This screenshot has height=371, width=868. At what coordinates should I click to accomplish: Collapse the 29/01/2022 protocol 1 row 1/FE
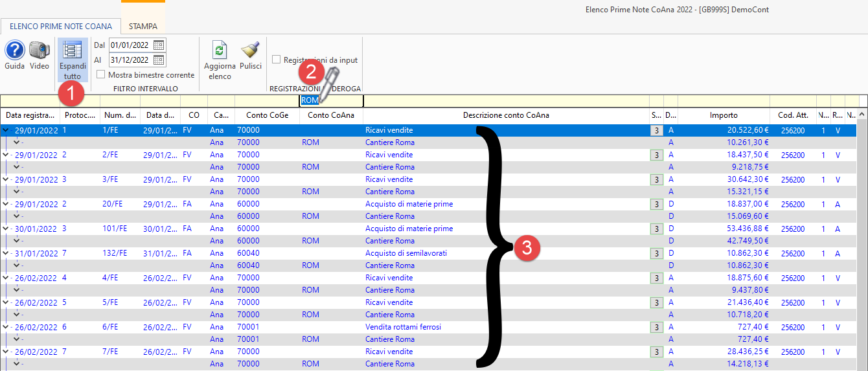click(x=6, y=130)
